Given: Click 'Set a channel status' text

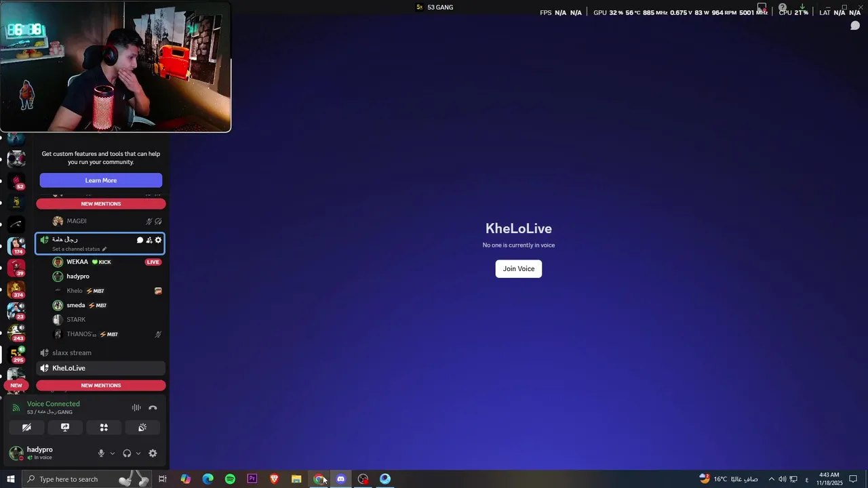Looking at the screenshot, I should click(76, 249).
